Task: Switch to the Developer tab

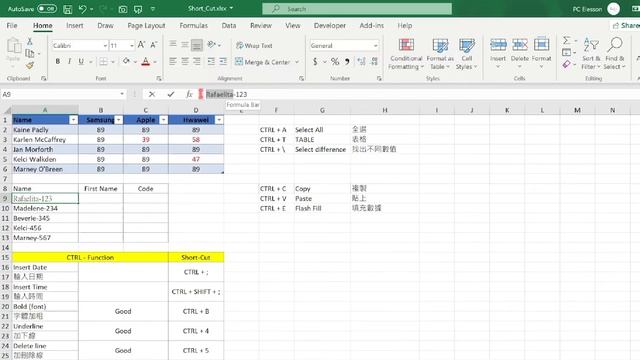Action: (329, 25)
